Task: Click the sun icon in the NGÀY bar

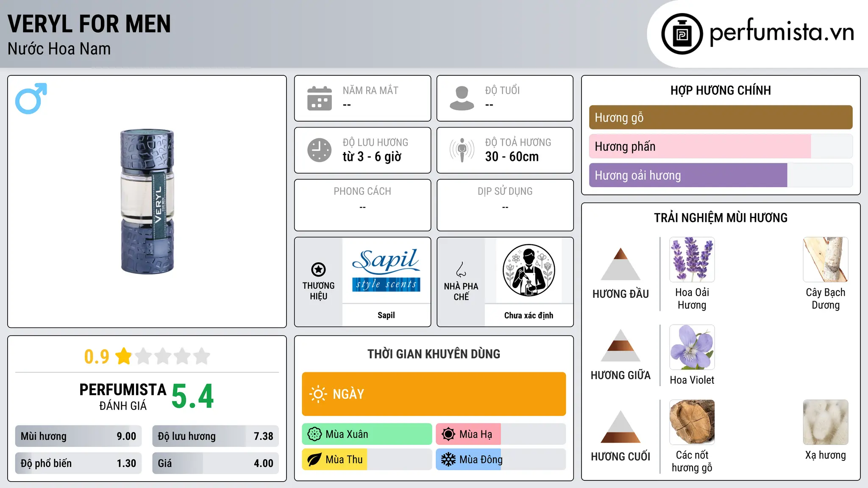Action: 318,394
